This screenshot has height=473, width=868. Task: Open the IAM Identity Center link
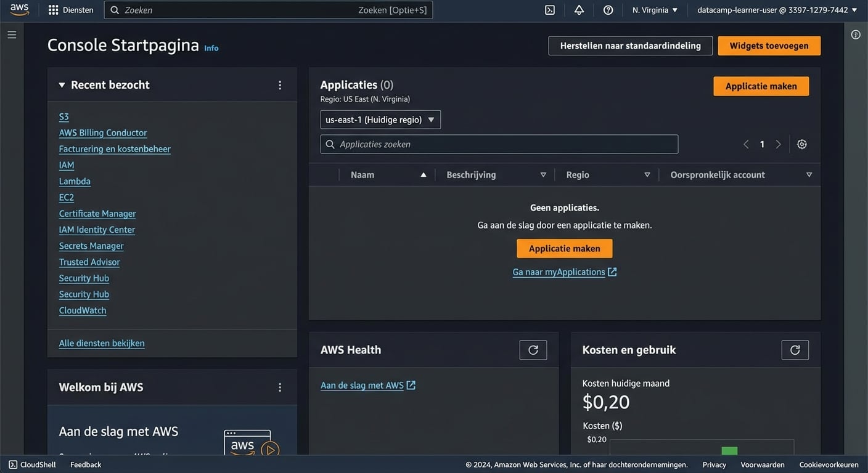pyautogui.click(x=97, y=229)
